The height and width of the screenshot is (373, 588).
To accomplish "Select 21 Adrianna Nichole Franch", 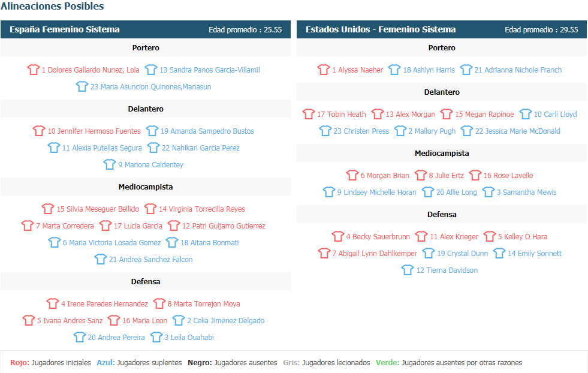I will 518,70.
